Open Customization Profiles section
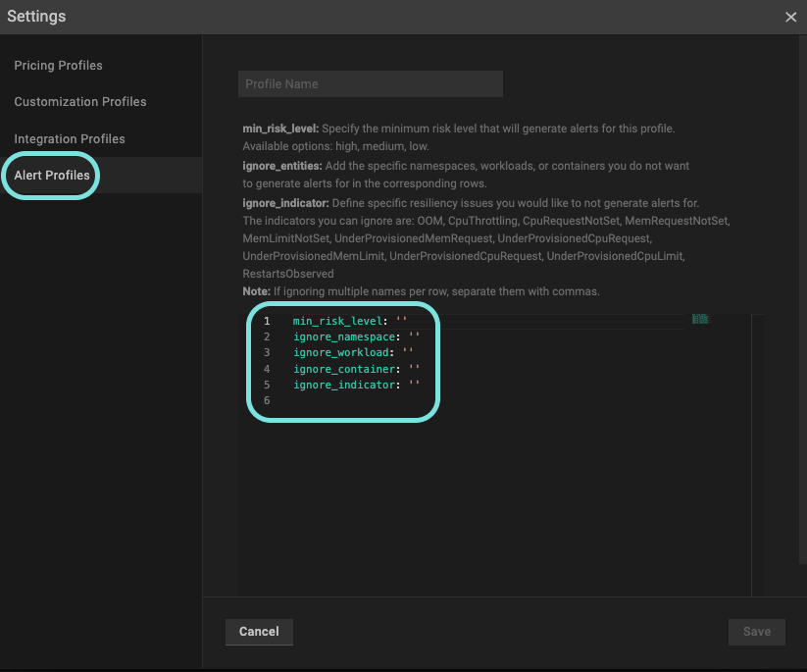The height and width of the screenshot is (672, 807). [x=80, y=101]
